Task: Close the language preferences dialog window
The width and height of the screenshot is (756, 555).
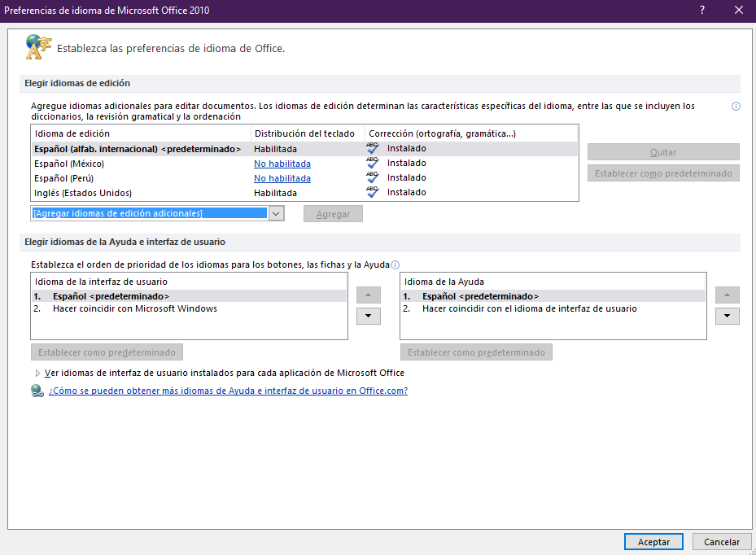Action: tap(739, 10)
